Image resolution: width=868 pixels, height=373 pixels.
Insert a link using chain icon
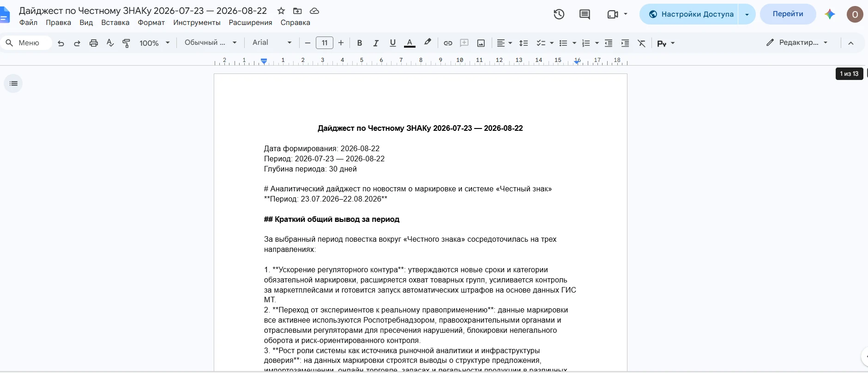point(448,43)
